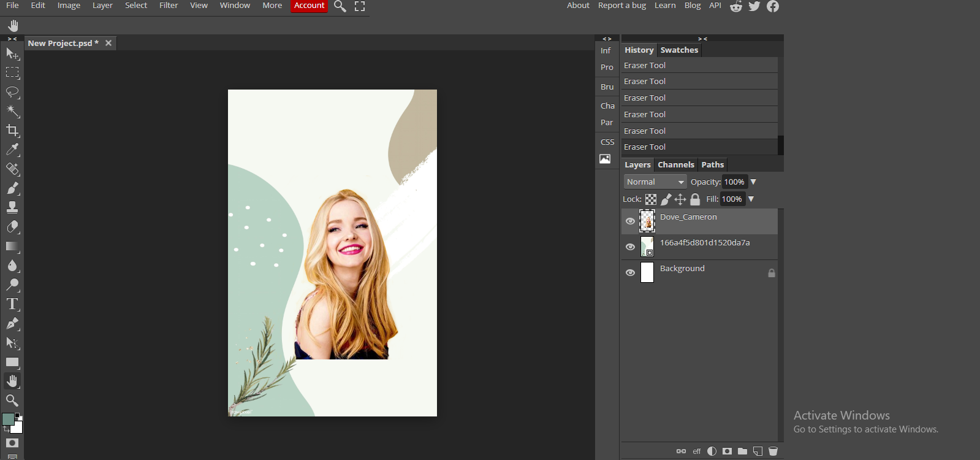
Task: Open the Facebook link icon
Action: tap(773, 6)
